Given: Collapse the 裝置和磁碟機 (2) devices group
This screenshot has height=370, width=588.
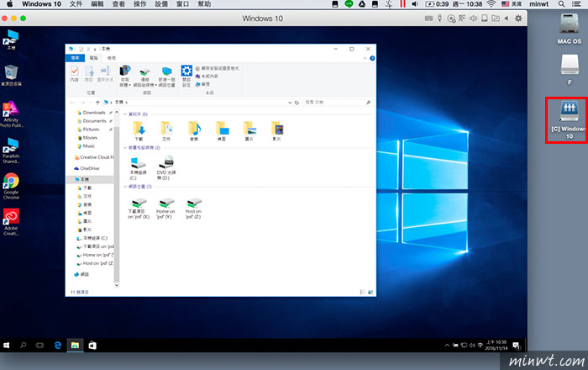Looking at the screenshot, I should coord(125,148).
